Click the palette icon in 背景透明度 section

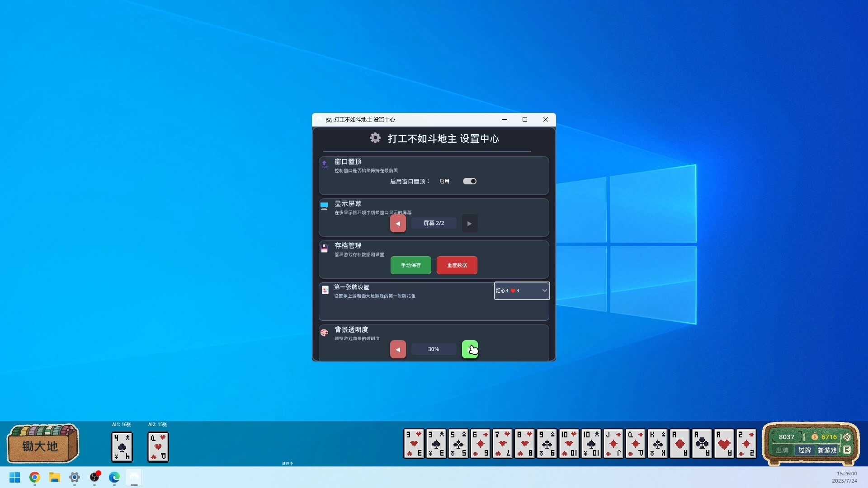coord(324,333)
